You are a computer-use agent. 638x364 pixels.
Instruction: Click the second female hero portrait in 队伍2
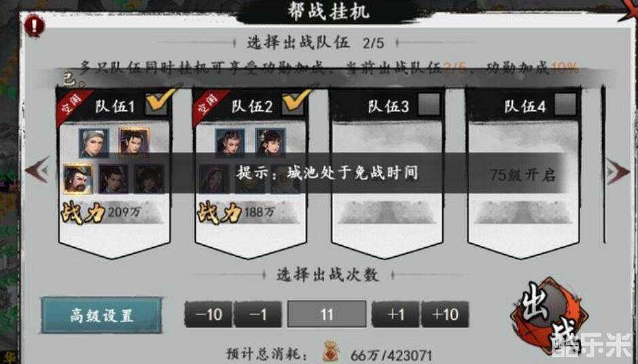[270, 143]
